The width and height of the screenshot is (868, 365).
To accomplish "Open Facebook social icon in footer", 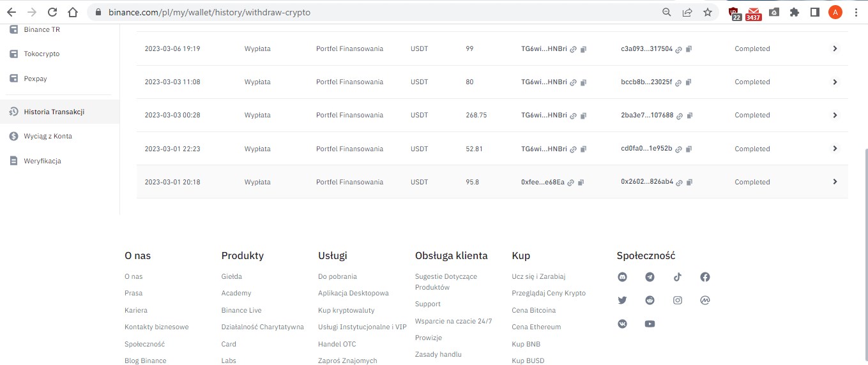I will [x=705, y=277].
